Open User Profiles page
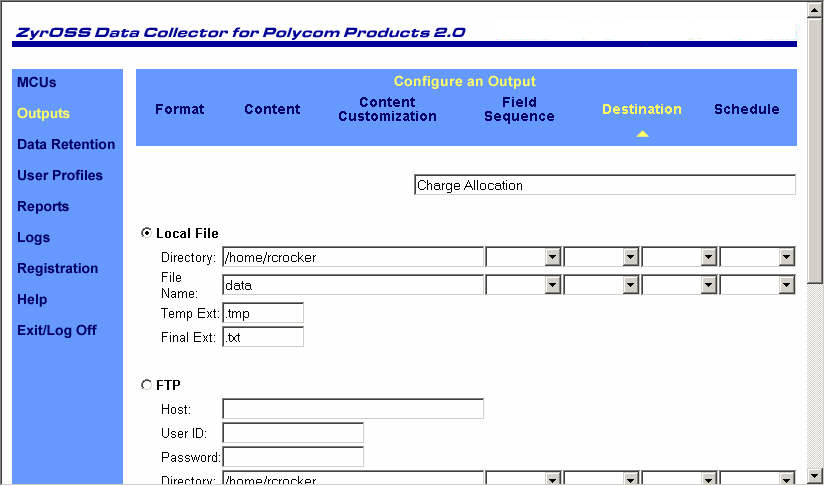825x486 pixels. (59, 175)
